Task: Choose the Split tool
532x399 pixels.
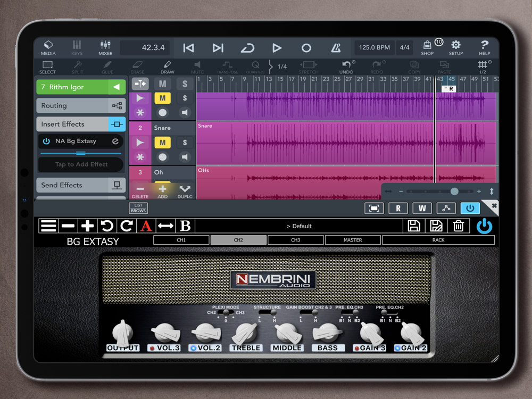Action: [77, 67]
